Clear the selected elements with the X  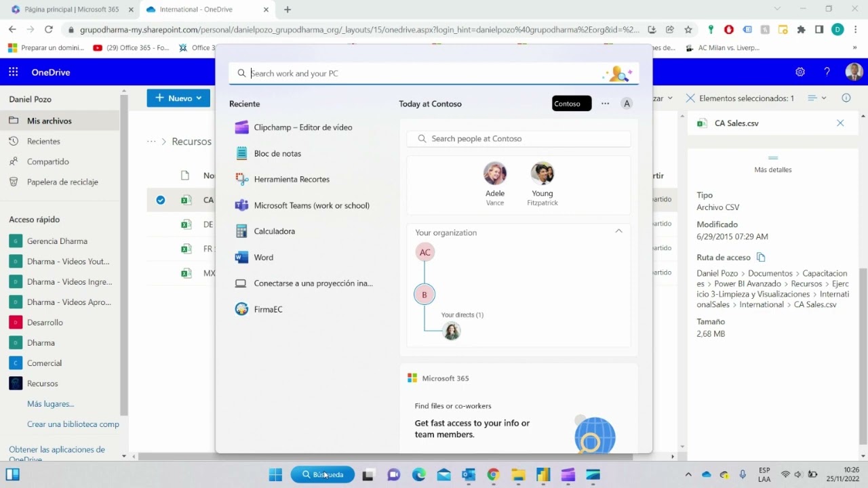(690, 98)
